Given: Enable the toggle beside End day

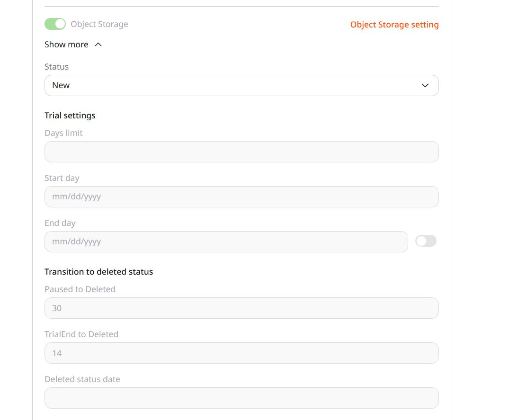Looking at the screenshot, I should tap(426, 241).
